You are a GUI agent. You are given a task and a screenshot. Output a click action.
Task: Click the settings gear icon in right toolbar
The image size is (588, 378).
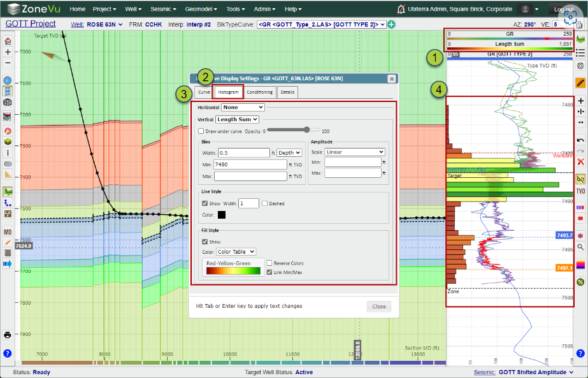tap(580, 66)
